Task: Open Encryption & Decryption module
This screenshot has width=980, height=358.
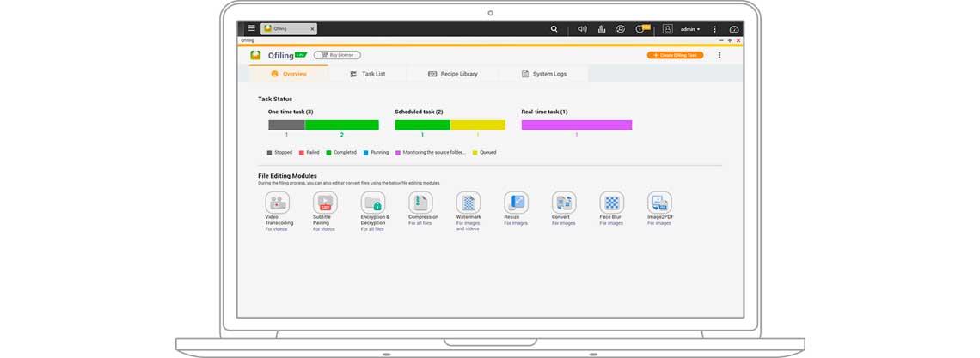Action: click(373, 203)
